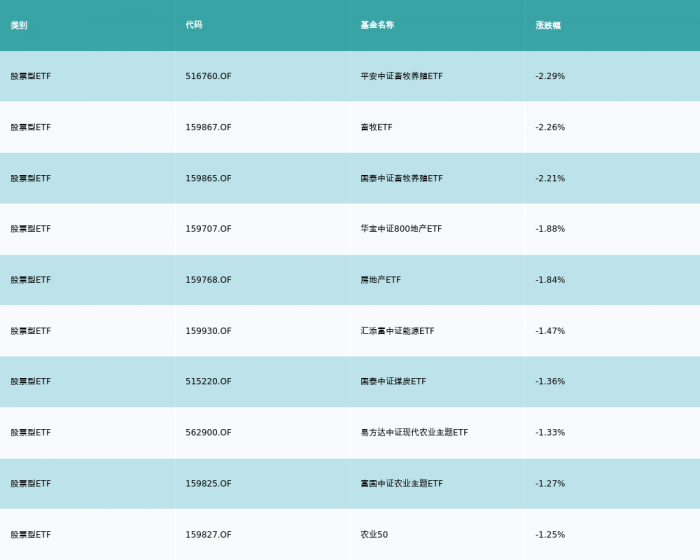This screenshot has height=560, width=700.
Task: Click the 涨跌幅 column header
Action: 548,25
